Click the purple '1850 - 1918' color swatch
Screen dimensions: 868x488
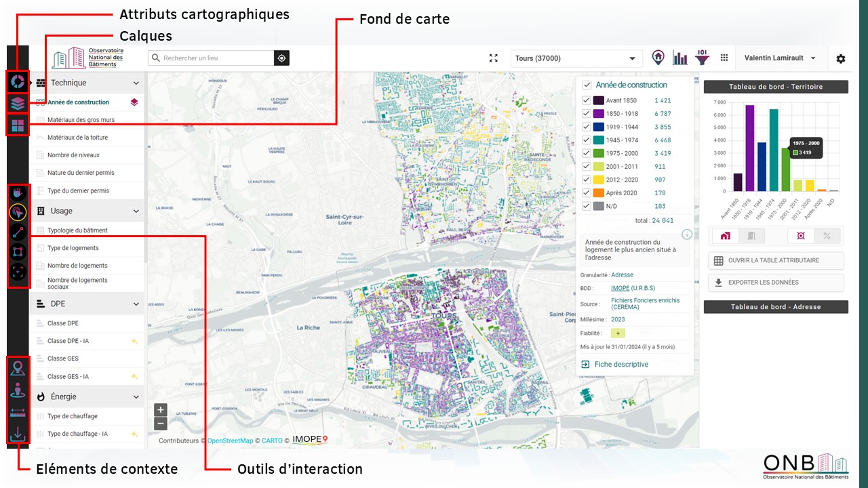[x=599, y=114]
